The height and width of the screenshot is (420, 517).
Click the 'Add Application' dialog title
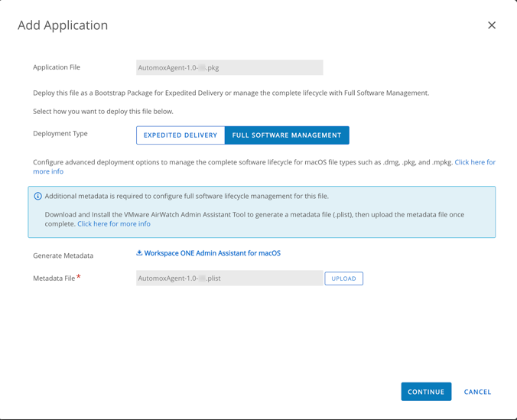[63, 25]
